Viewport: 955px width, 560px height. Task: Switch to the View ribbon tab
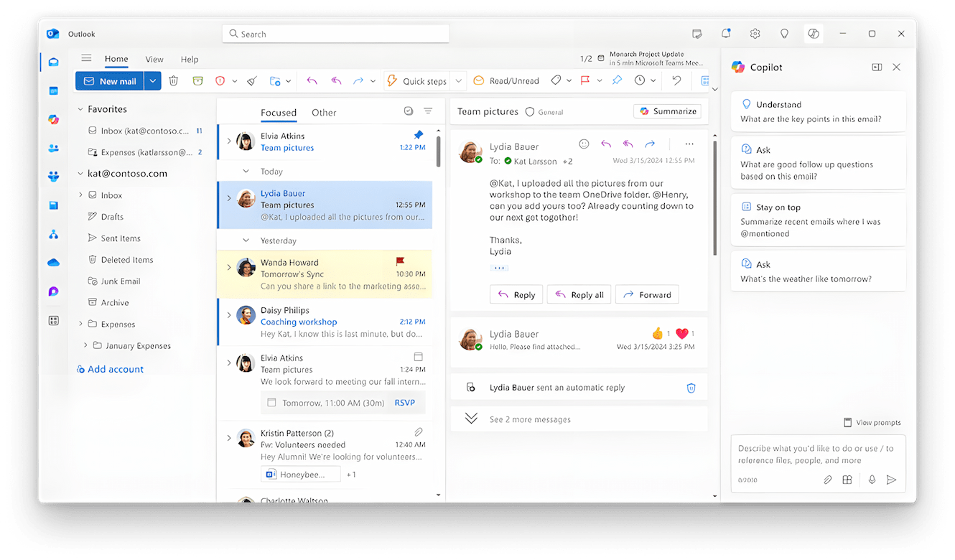tap(154, 60)
